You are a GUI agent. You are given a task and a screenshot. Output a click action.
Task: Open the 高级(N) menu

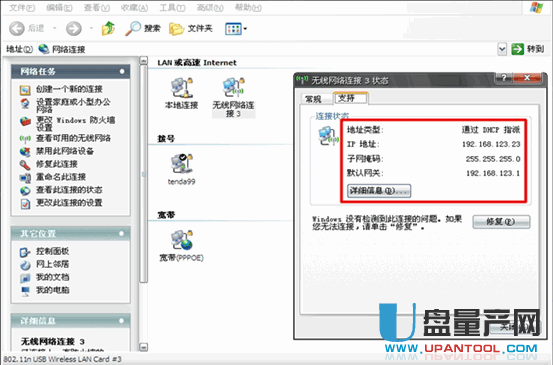pos(210,7)
